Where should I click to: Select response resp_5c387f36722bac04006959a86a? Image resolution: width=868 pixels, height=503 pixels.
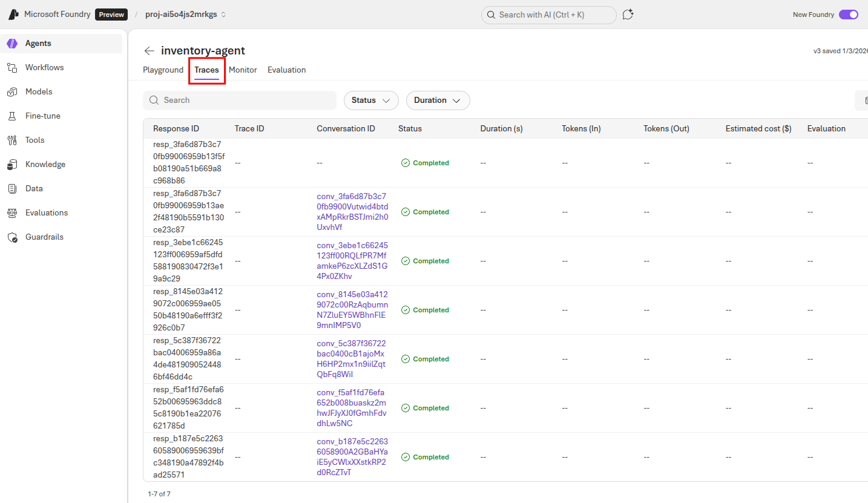pos(188,359)
